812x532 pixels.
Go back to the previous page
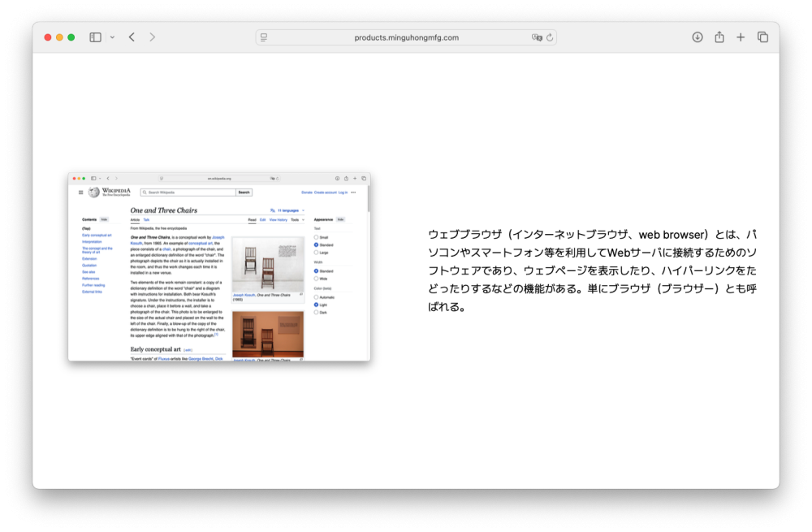click(132, 37)
